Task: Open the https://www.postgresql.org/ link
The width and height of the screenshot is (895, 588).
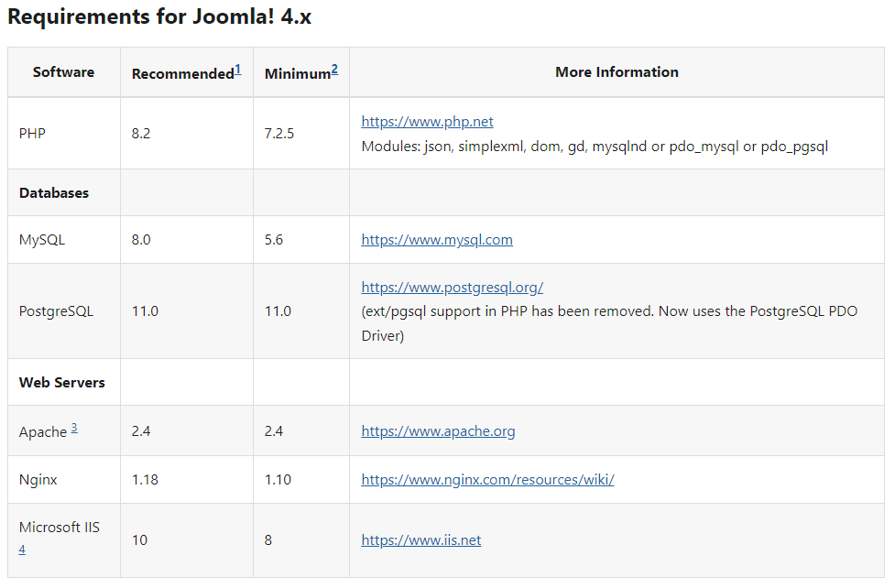Action: pos(452,288)
